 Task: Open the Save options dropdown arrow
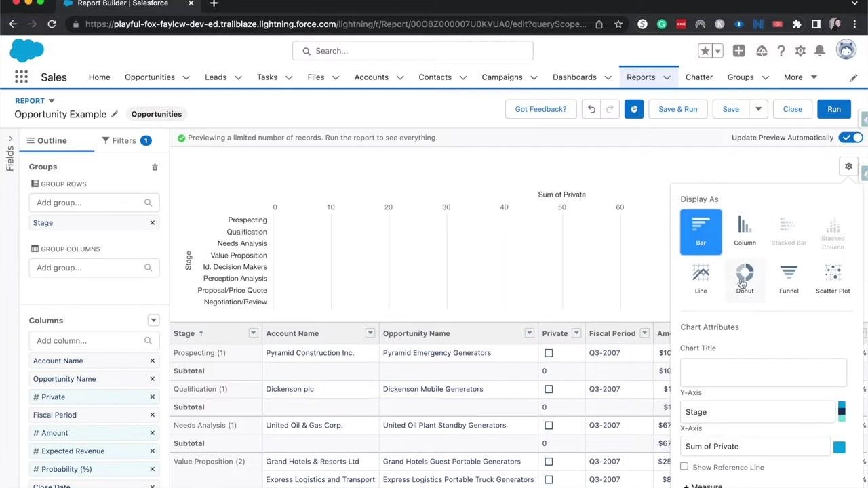coord(758,109)
